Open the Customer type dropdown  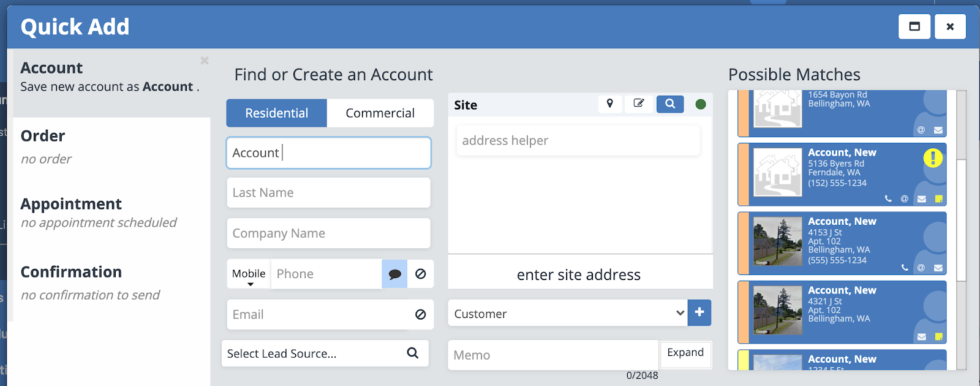pyautogui.click(x=567, y=313)
